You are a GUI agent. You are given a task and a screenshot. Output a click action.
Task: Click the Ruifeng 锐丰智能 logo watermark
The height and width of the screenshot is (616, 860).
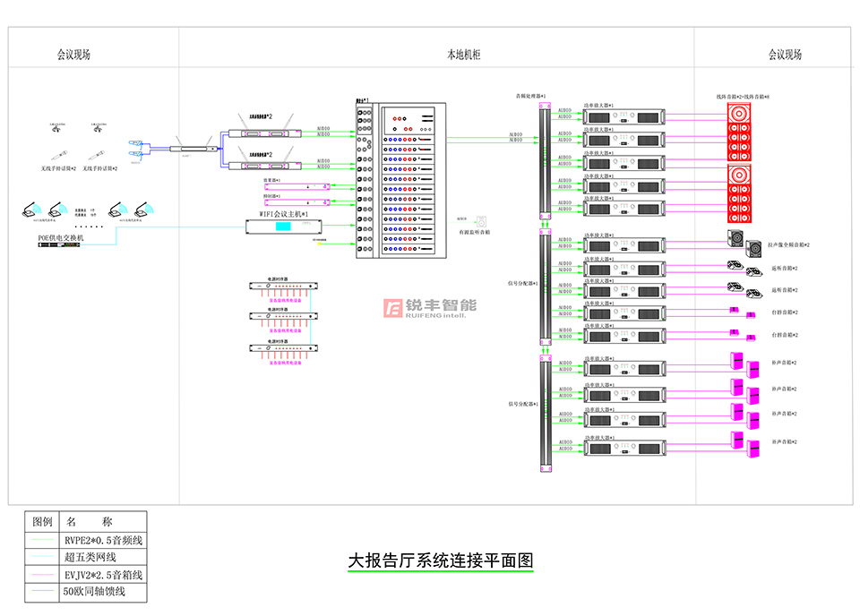(x=430, y=308)
